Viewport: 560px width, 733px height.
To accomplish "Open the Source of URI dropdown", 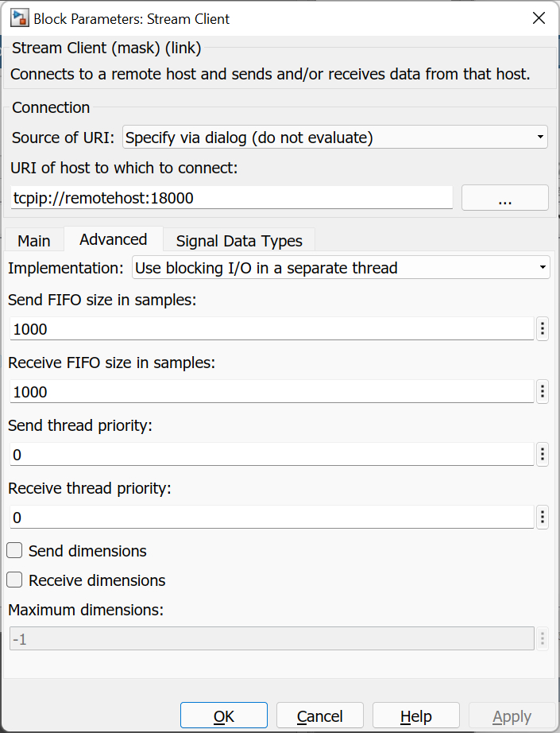I will 539,137.
